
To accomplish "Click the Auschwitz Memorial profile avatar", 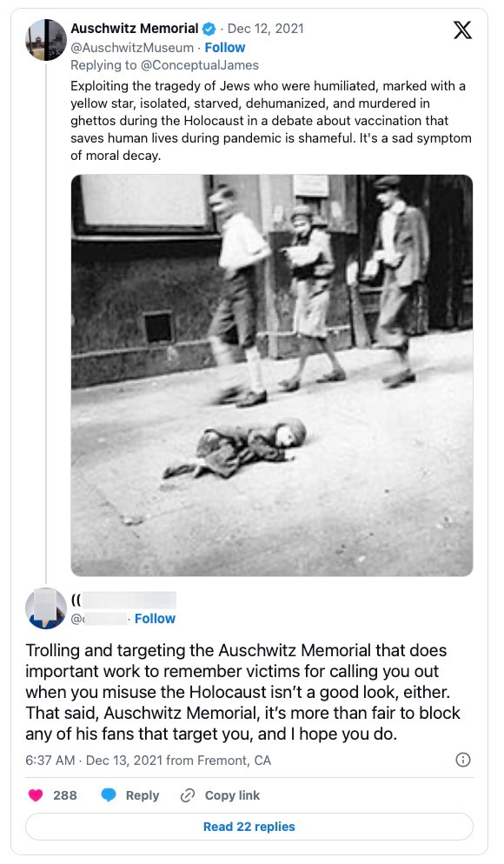I will click(46, 40).
